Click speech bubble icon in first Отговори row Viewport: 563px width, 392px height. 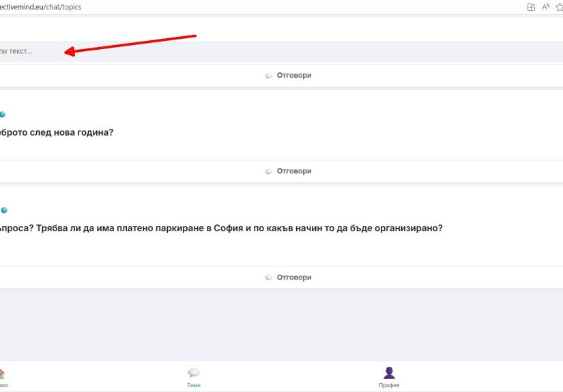coord(269,76)
